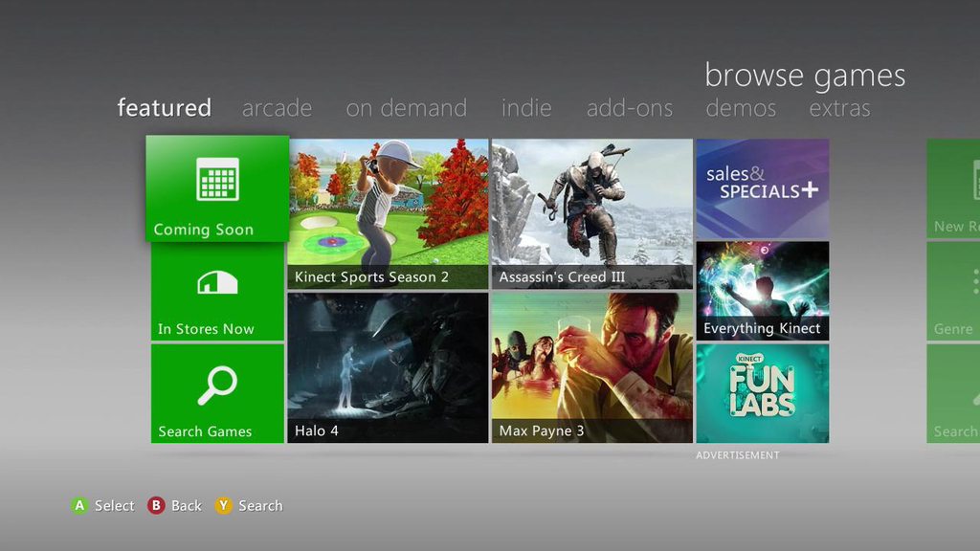980x551 pixels.
Task: Open the Kinect Sports Season 2 tile
Action: click(389, 213)
